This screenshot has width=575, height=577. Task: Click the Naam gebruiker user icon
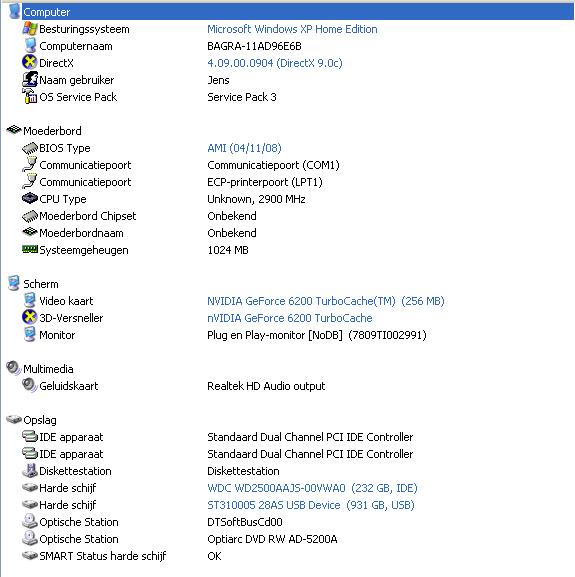click(x=30, y=79)
